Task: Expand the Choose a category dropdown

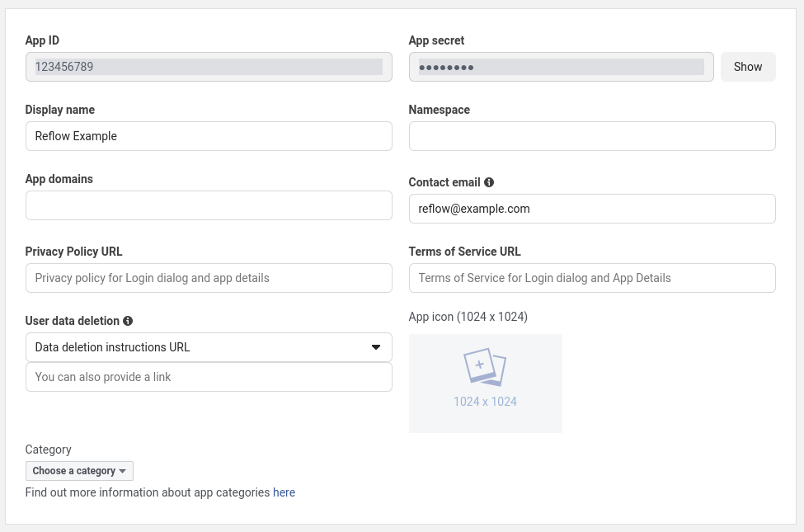Action: [x=79, y=471]
